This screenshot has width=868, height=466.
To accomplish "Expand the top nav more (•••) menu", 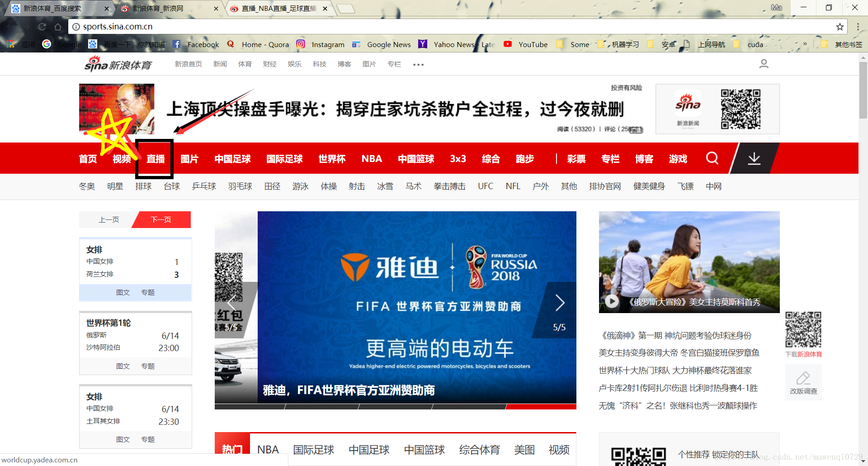I will point(419,65).
